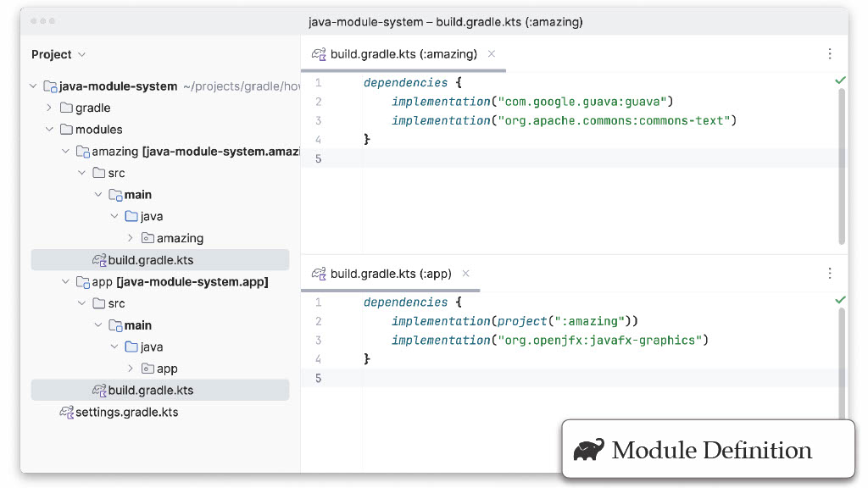Collapse the modules folder
The width and height of the screenshot is (868, 488).
tap(49, 130)
